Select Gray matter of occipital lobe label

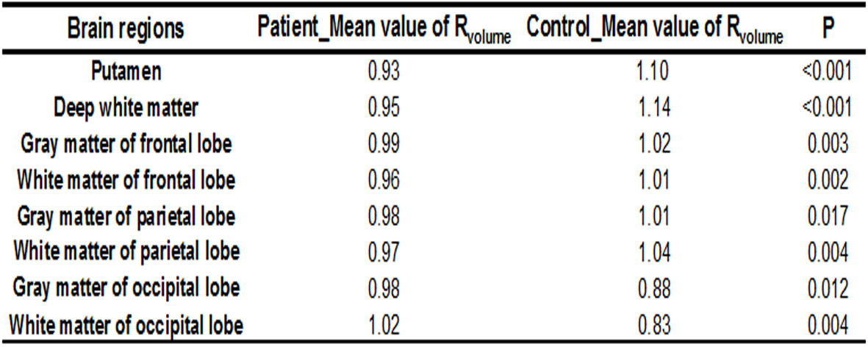click(126, 287)
